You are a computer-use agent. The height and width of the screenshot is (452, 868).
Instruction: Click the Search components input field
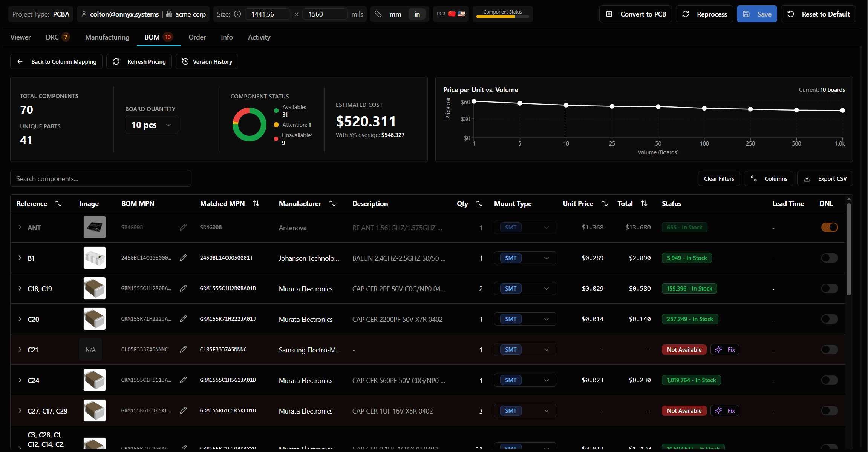tap(100, 178)
